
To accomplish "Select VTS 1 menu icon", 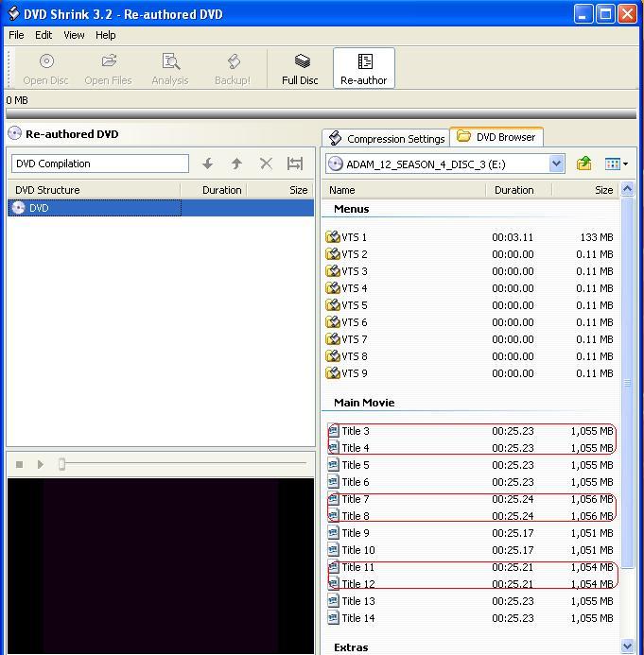I will tap(333, 237).
